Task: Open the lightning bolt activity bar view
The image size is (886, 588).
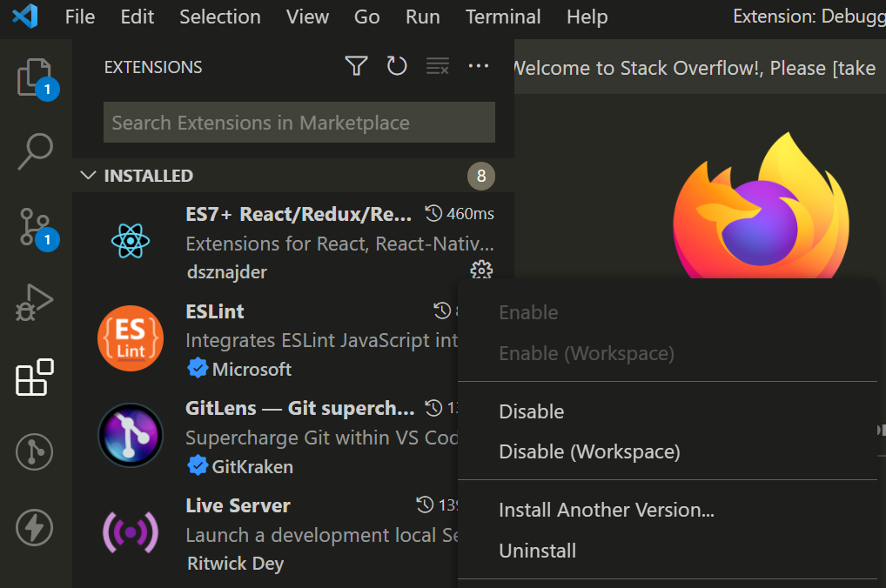Action: [x=35, y=528]
